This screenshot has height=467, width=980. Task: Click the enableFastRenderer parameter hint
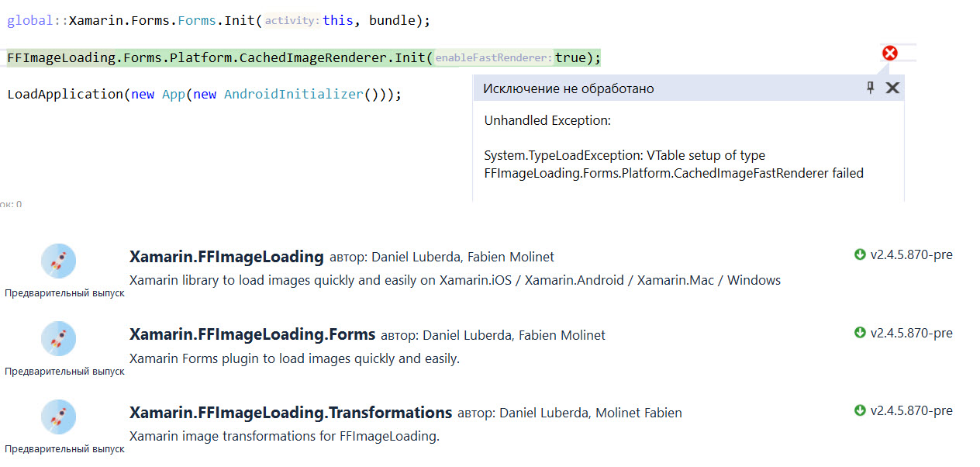[494, 58]
